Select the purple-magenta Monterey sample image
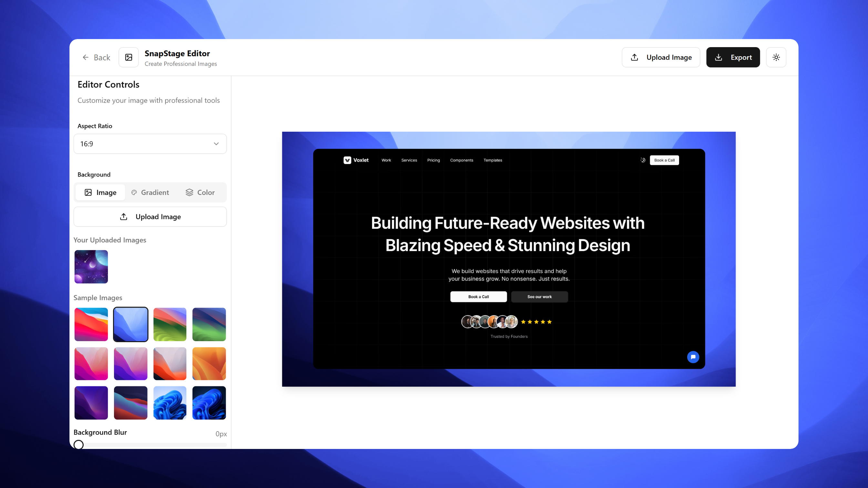 pos(130,363)
